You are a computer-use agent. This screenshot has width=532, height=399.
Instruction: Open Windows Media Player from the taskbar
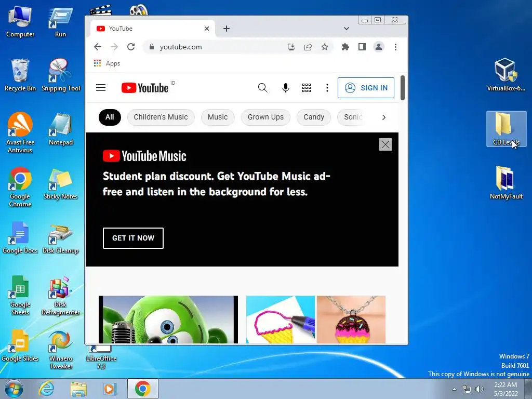(x=110, y=389)
